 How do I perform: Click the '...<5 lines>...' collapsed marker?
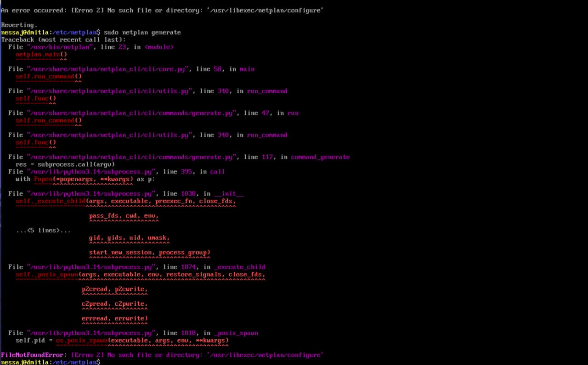(x=43, y=230)
